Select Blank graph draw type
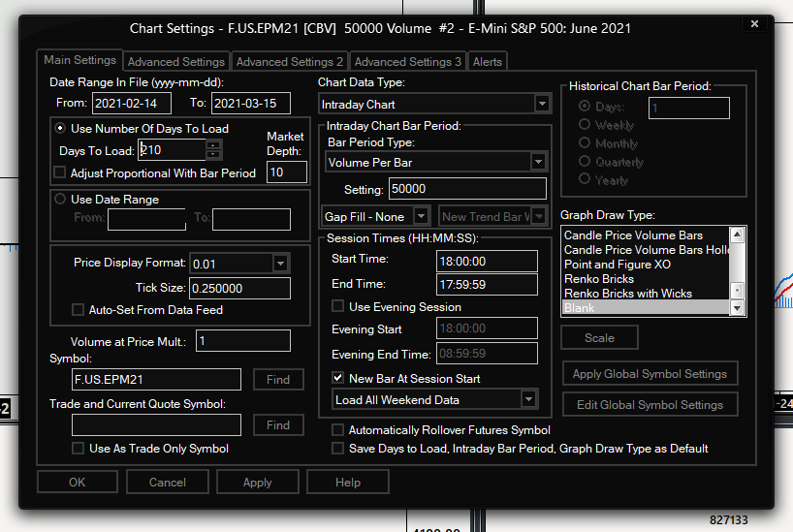 pos(646,307)
